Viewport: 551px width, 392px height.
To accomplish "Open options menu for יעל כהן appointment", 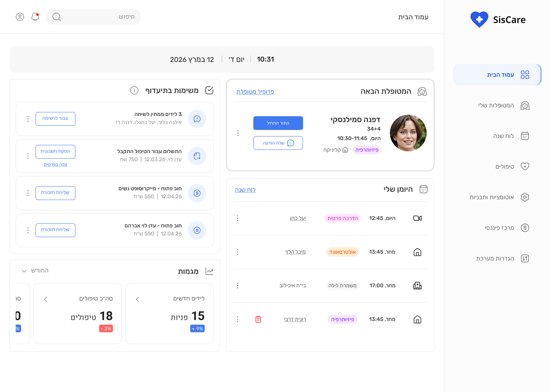I will (x=238, y=218).
